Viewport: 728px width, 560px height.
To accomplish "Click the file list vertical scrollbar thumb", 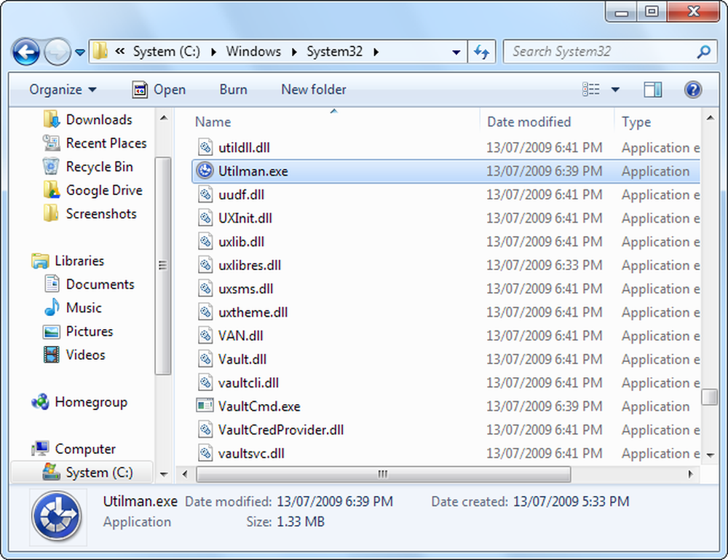I will 710,397.
